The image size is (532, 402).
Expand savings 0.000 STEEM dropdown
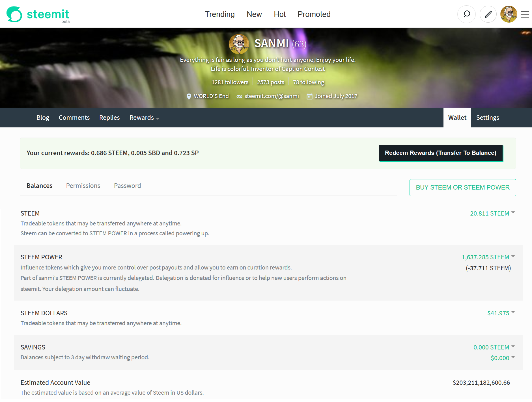tap(494, 347)
